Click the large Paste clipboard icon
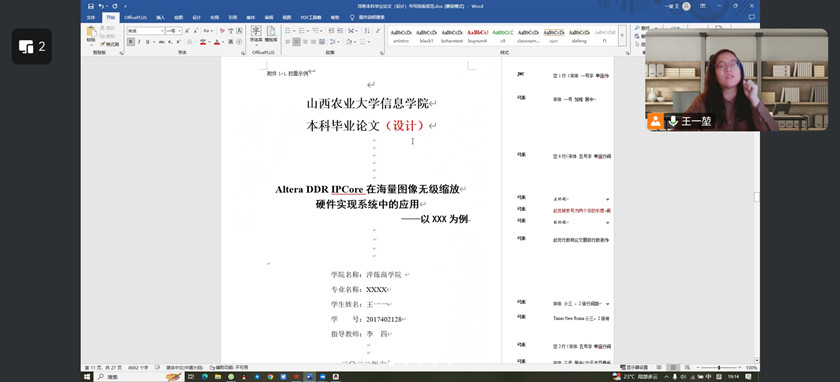The image size is (840, 382). coord(91,31)
